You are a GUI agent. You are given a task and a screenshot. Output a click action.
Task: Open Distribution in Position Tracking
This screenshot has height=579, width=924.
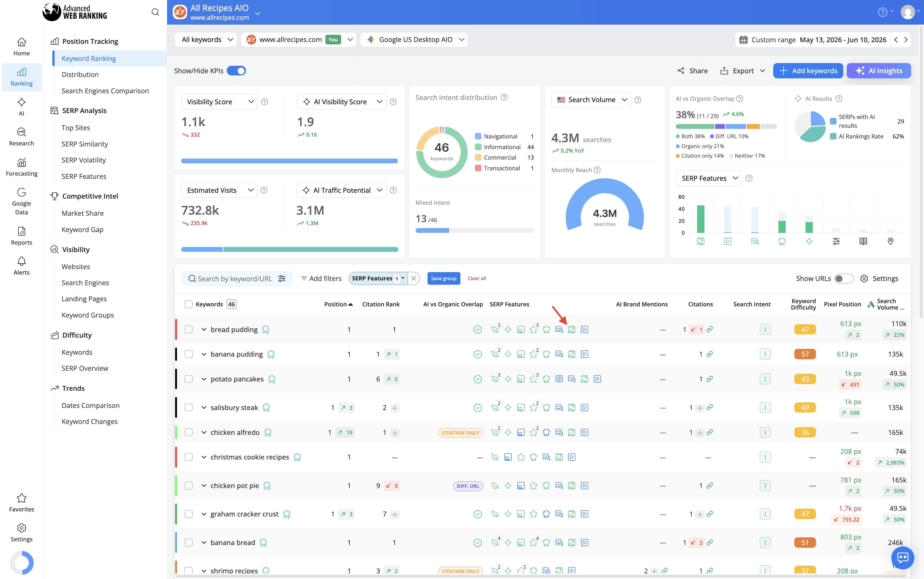click(x=80, y=74)
